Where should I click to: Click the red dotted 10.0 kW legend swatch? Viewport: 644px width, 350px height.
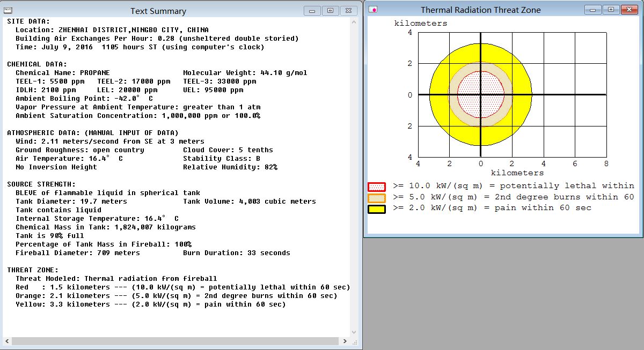tap(377, 187)
